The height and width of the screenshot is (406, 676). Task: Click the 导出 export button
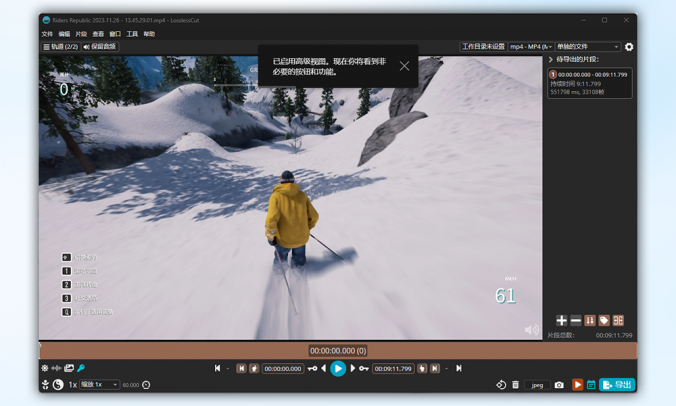click(x=617, y=385)
